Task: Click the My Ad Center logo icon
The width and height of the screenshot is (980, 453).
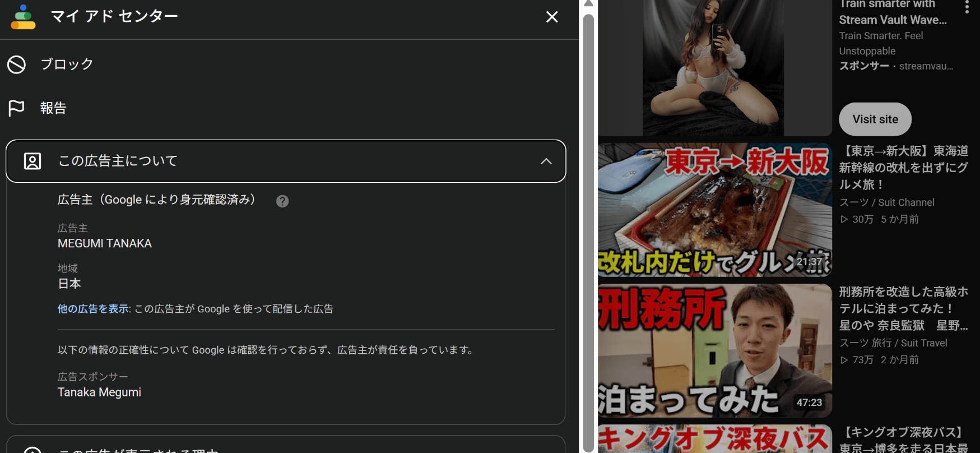Action: click(23, 17)
